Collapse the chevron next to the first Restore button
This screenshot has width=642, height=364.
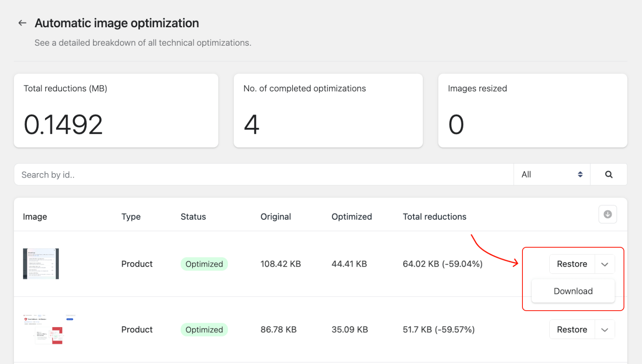pyautogui.click(x=604, y=264)
